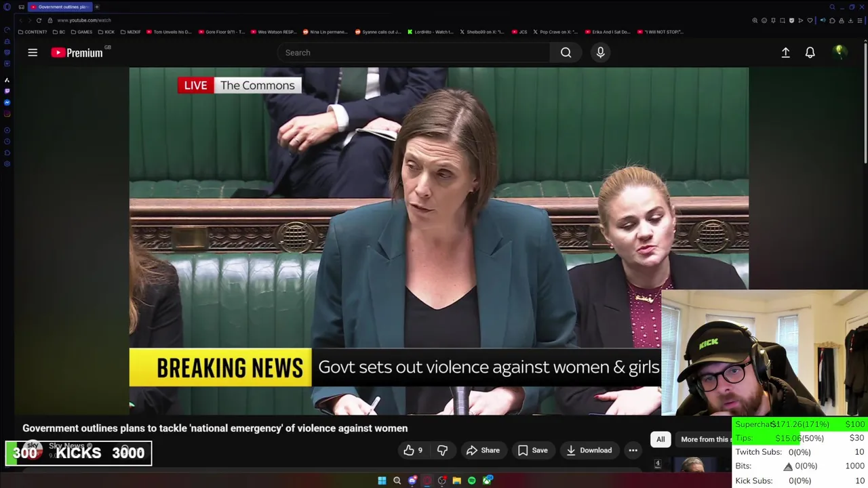Open Spotify from the taskbar
Image resolution: width=868 pixels, height=488 pixels.
point(471,481)
